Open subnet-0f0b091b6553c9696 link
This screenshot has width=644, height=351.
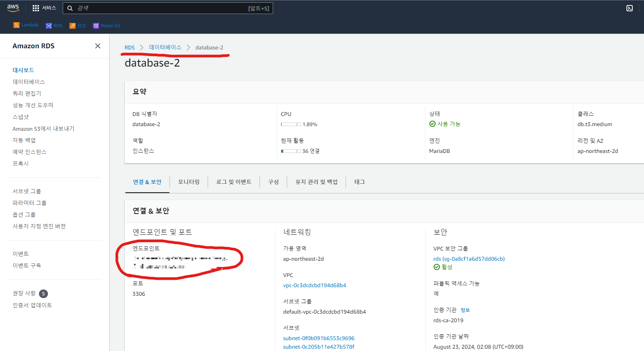(x=319, y=338)
